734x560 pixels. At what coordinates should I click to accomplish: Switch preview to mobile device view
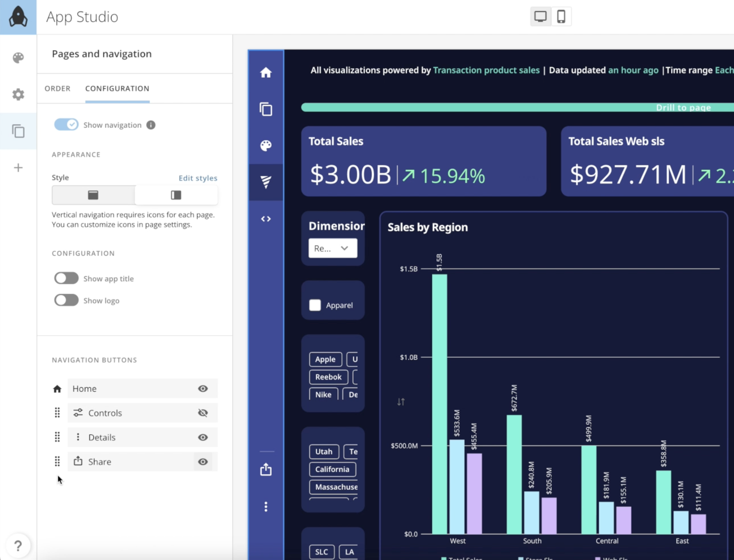pyautogui.click(x=561, y=17)
